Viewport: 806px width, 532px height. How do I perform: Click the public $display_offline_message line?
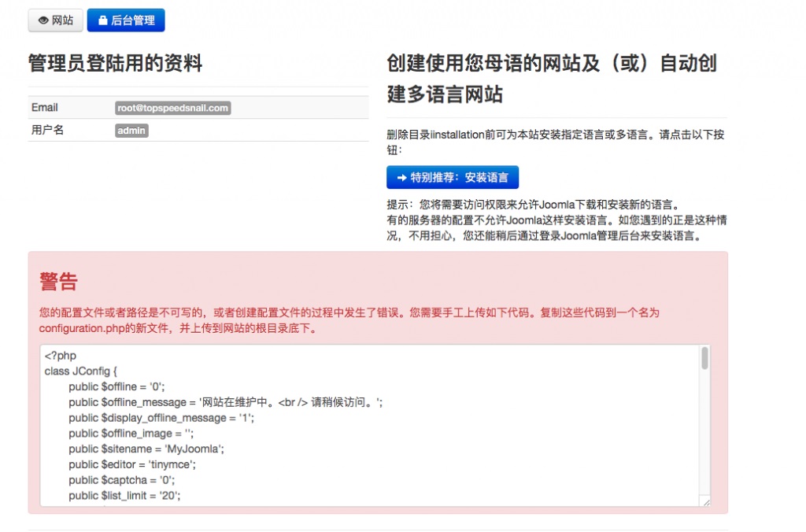(161, 418)
